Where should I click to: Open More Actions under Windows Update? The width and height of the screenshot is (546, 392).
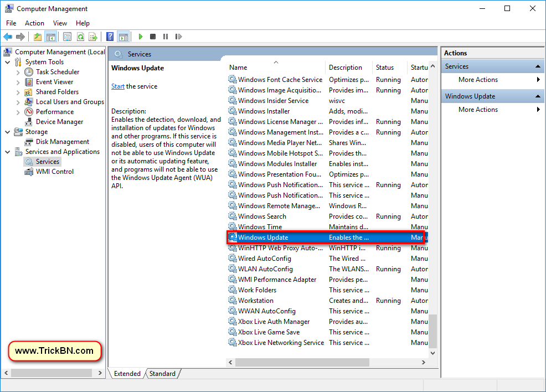(x=478, y=110)
